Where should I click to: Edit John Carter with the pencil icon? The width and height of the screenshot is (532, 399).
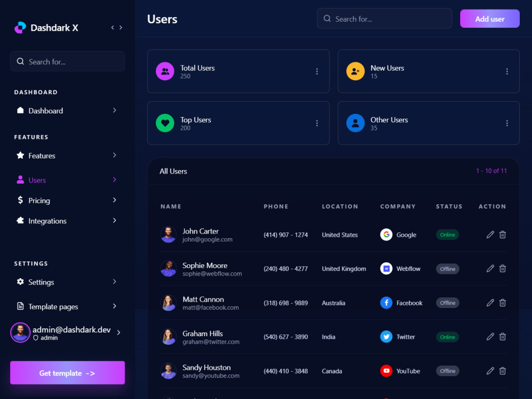491,235
